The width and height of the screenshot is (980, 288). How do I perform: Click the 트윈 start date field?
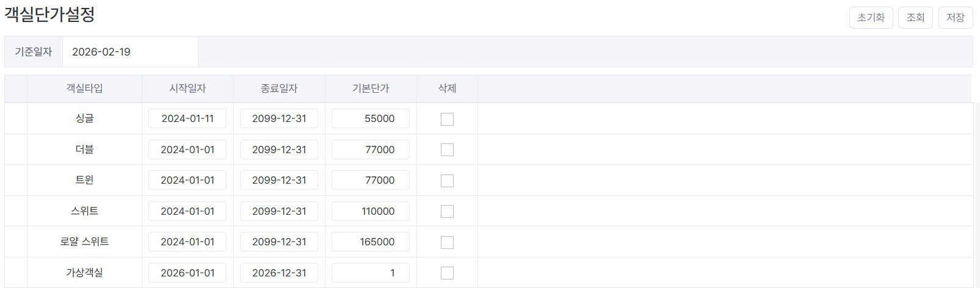pyautogui.click(x=187, y=180)
